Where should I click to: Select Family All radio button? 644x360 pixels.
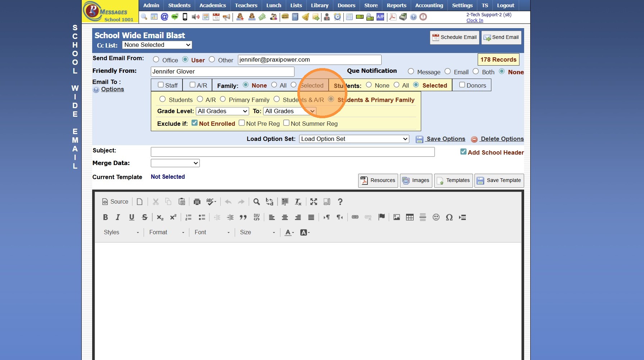click(x=274, y=85)
